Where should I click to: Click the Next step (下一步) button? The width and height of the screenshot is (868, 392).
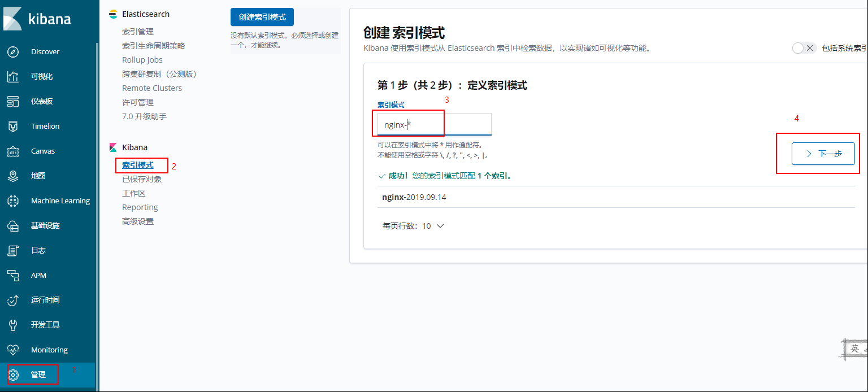tap(823, 154)
